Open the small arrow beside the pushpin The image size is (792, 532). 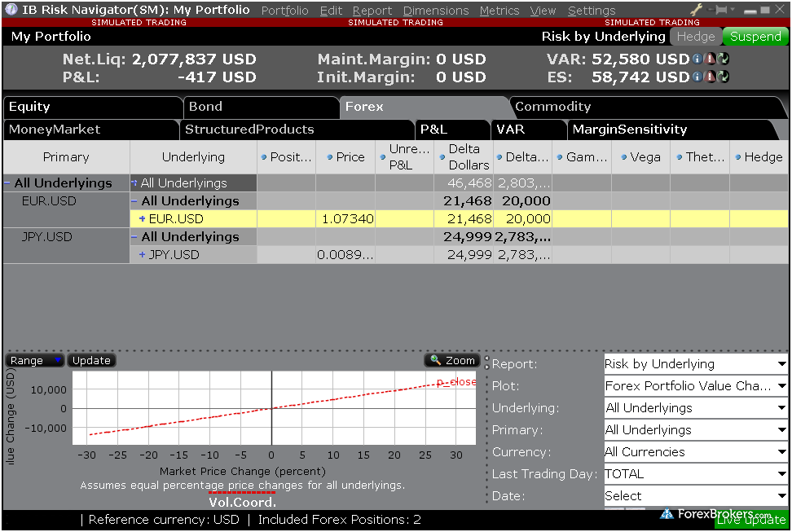(x=733, y=9)
